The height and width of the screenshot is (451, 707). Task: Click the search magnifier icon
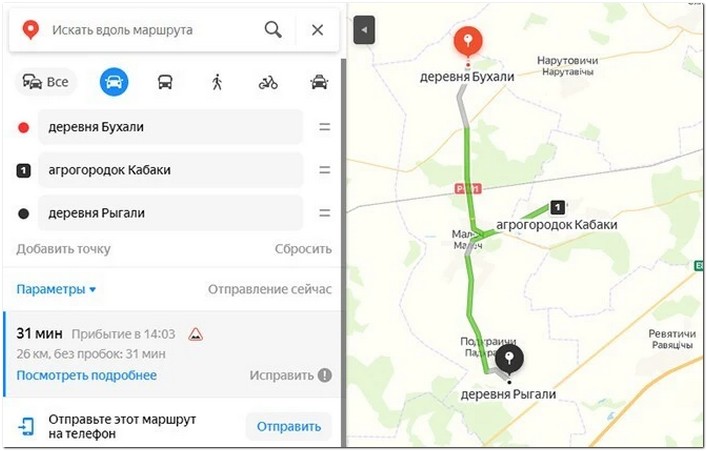coord(273,30)
